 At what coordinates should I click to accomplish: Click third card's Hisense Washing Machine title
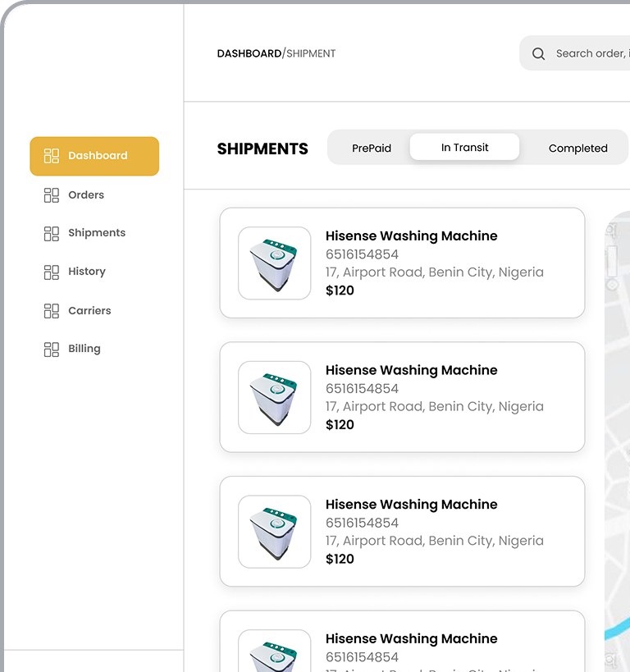pos(412,504)
